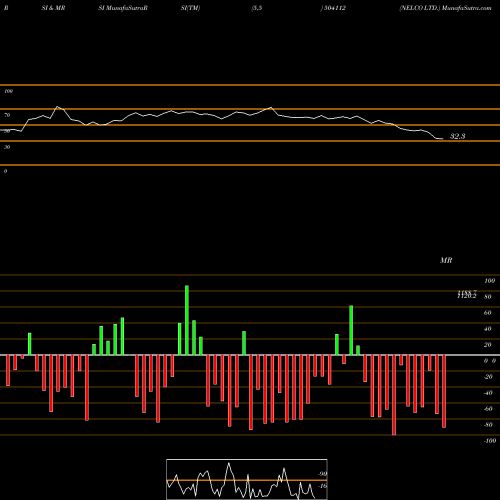Click the SI & MR header text
The image size is (500, 500).
[53, 8]
